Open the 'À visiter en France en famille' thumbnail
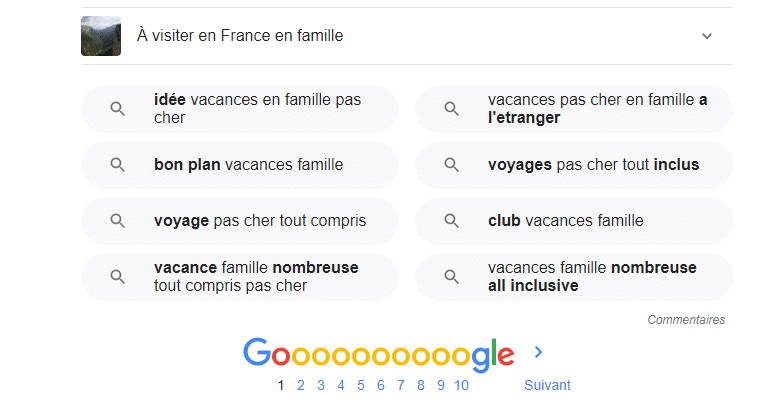The image size is (761, 407). click(101, 36)
